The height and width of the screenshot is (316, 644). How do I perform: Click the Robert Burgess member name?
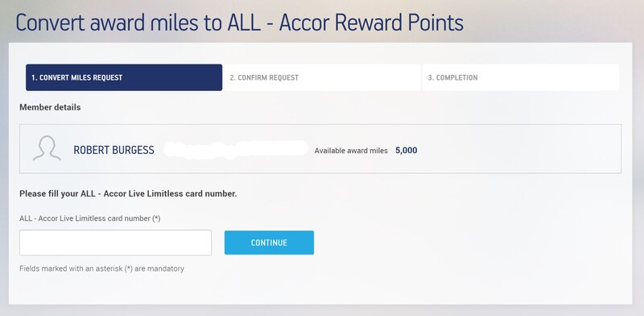coord(114,150)
